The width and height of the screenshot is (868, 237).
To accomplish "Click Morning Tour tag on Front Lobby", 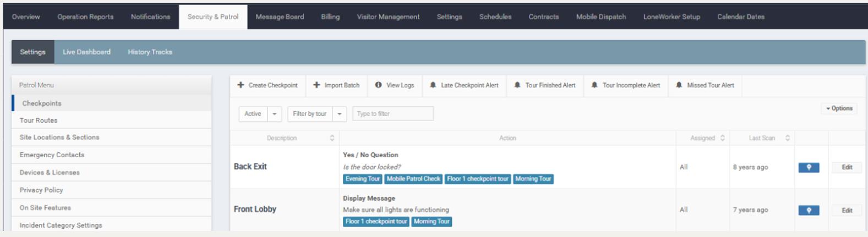I will point(432,222).
